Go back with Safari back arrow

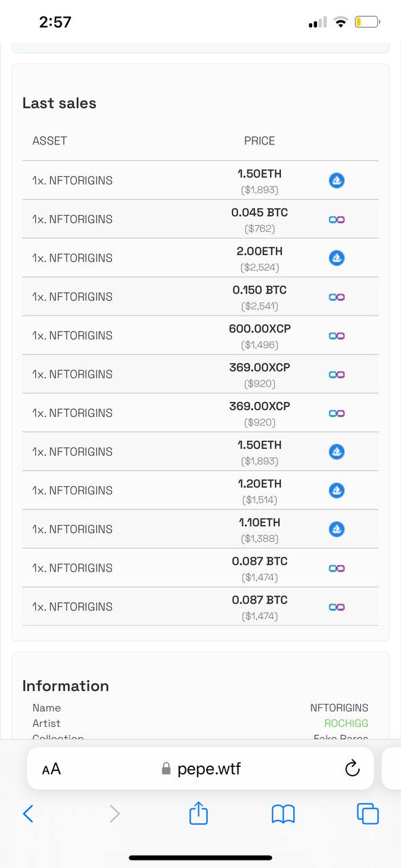28,813
